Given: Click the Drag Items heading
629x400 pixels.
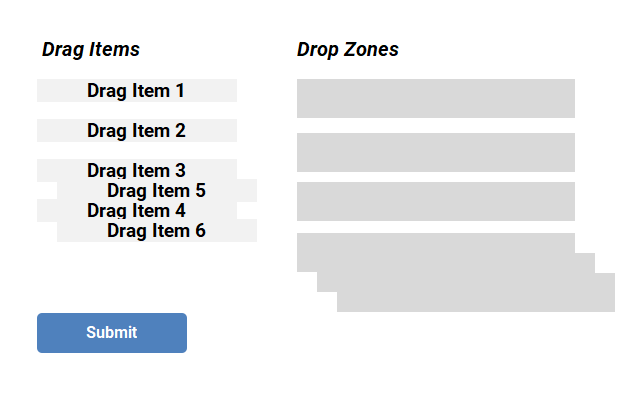Looking at the screenshot, I should click(91, 50).
